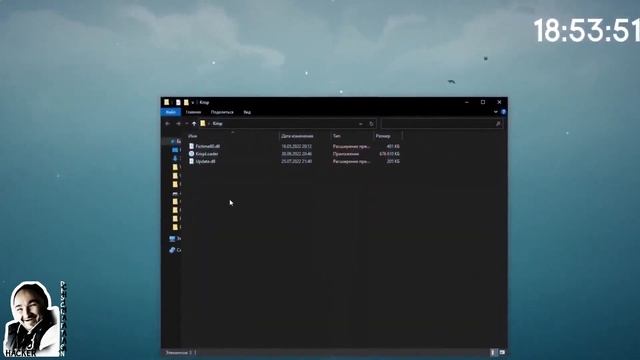This screenshot has height=360, width=640.
Task: Click the 205 КБ size value
Action: tap(393, 162)
